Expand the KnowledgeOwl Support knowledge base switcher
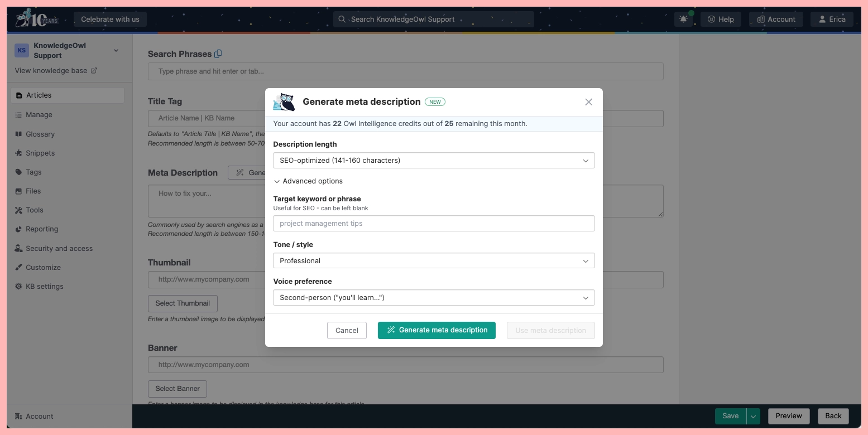Viewport: 868px width, 435px height. [116, 50]
